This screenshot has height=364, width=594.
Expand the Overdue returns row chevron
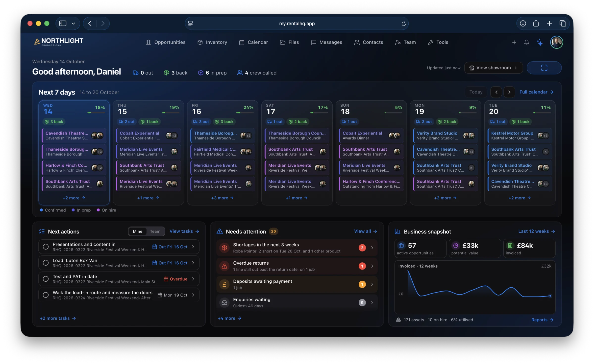pyautogui.click(x=372, y=266)
